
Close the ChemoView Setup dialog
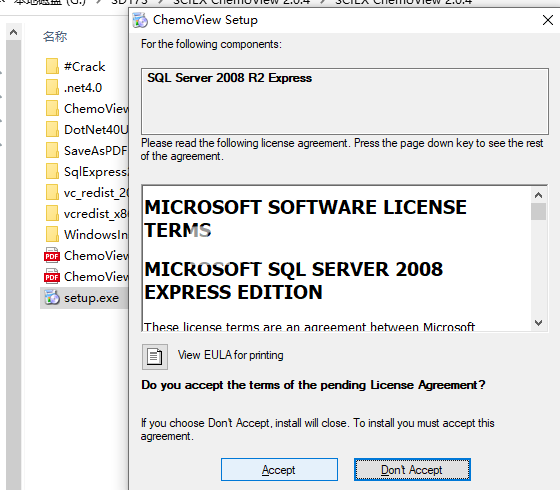tap(548, 20)
